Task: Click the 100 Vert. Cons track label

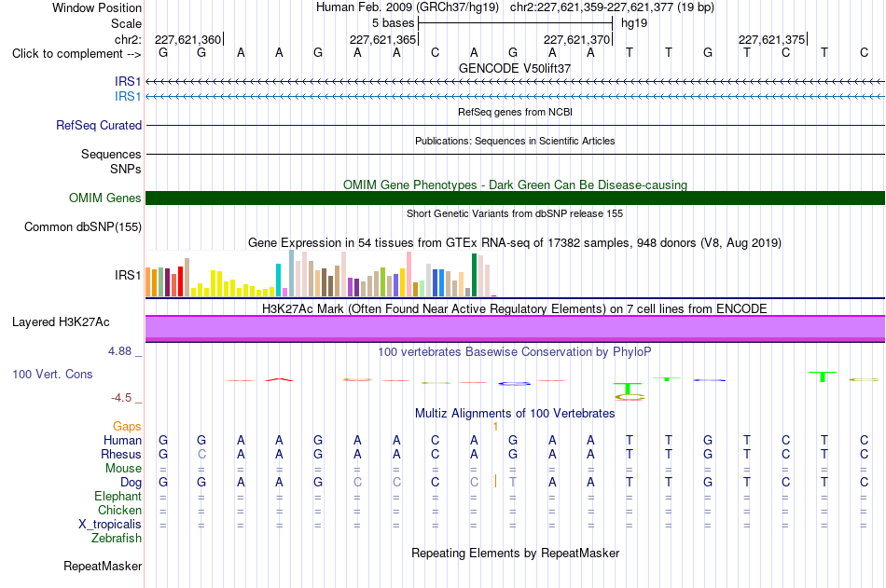Action: click(x=52, y=374)
